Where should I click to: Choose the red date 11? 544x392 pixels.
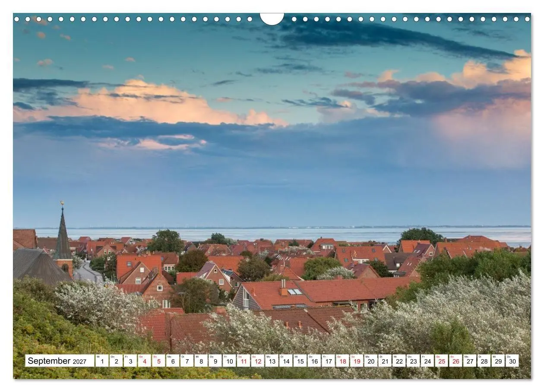coord(244,361)
